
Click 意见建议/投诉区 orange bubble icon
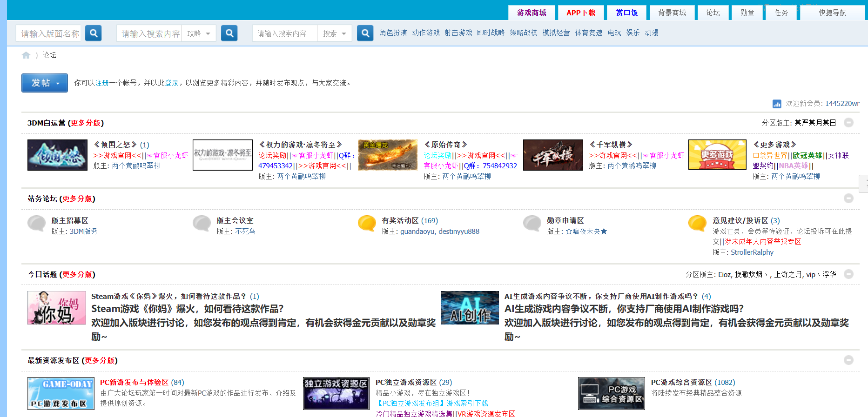[697, 224]
